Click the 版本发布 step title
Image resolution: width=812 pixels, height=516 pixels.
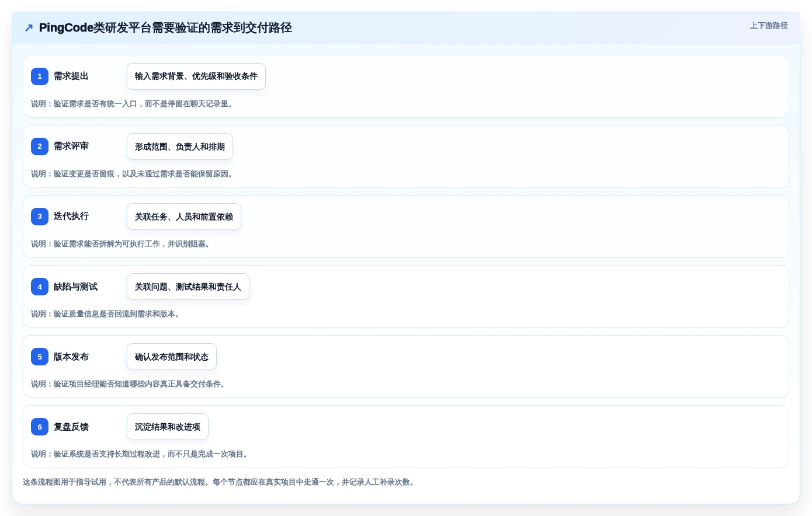coord(71,357)
